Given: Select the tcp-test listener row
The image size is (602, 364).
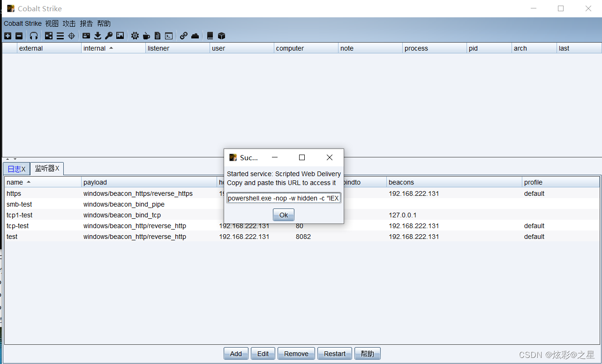Looking at the screenshot, I should point(302,226).
